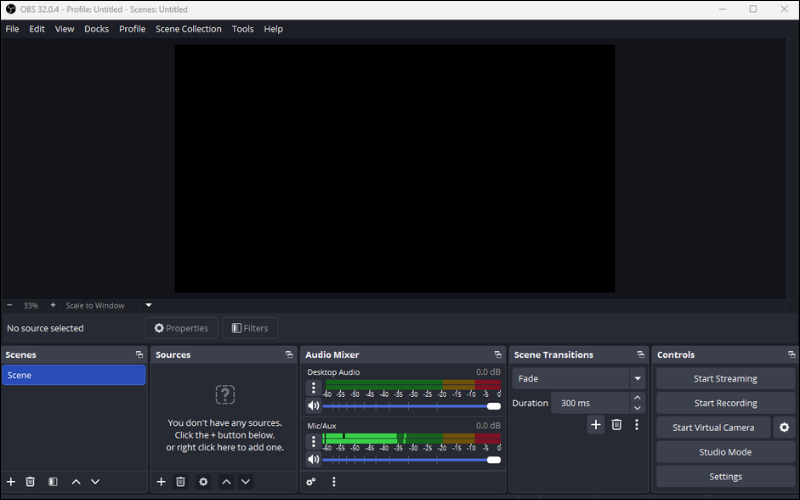
Task: Move scene down arrow in Scenes dock
Action: 95,482
